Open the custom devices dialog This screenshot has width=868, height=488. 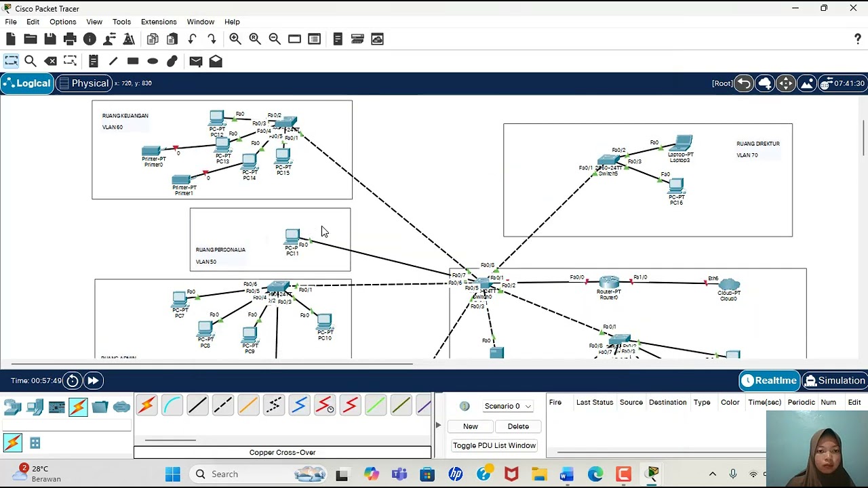point(314,39)
